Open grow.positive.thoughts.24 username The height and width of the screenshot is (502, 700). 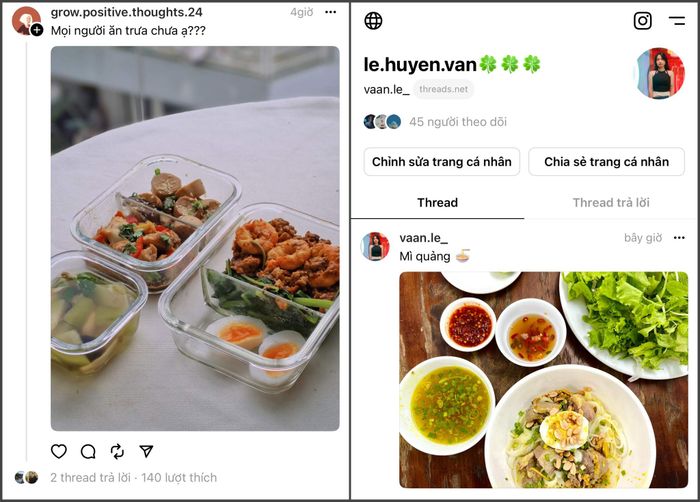tap(126, 12)
